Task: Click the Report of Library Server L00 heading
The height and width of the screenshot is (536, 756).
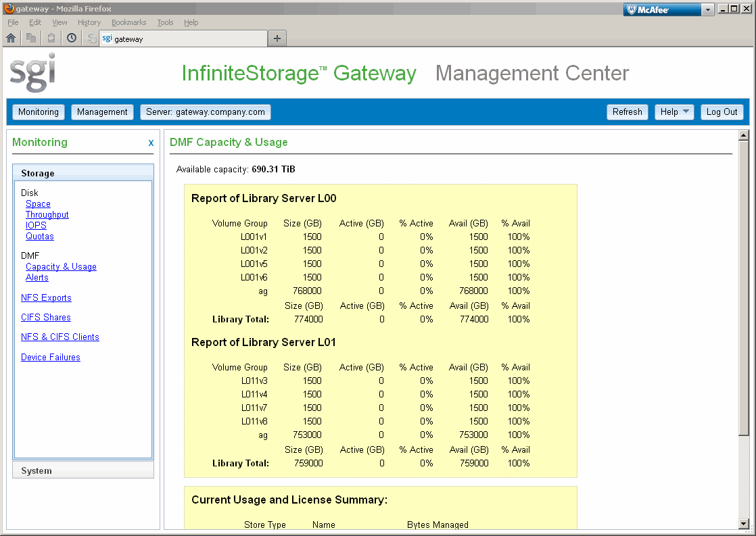Action: 264,199
